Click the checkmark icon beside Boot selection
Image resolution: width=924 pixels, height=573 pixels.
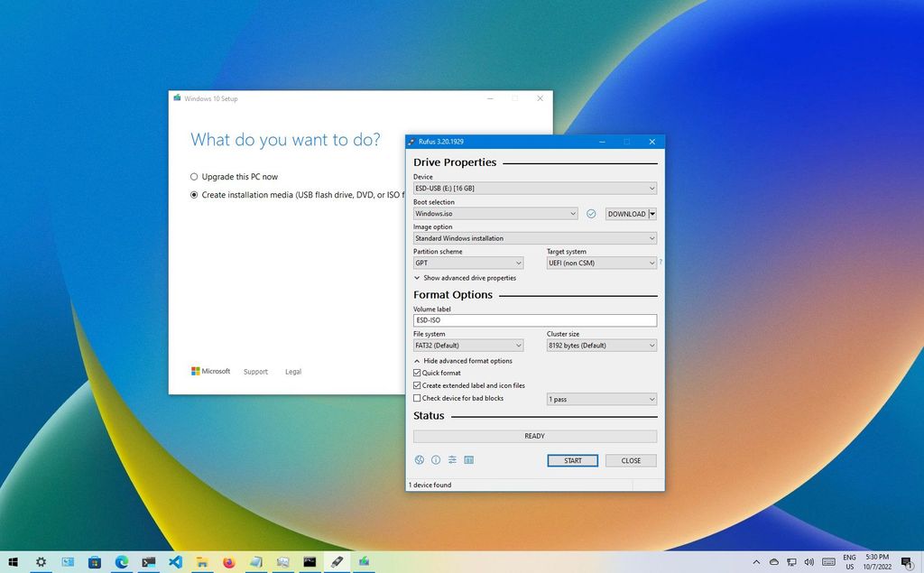click(591, 214)
